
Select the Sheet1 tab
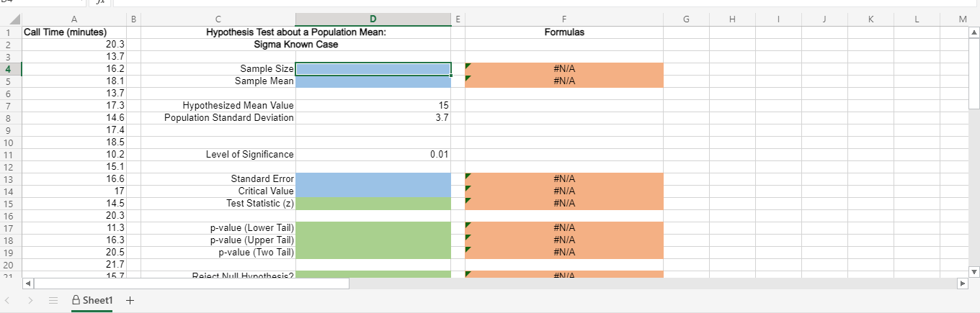click(91, 300)
